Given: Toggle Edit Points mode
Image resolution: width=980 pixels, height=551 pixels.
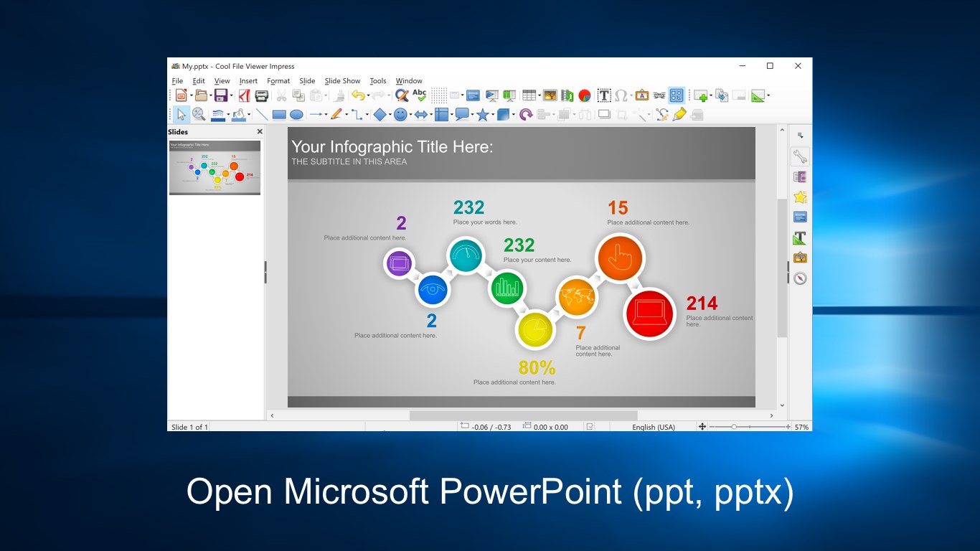Looking at the screenshot, I should pos(662,115).
